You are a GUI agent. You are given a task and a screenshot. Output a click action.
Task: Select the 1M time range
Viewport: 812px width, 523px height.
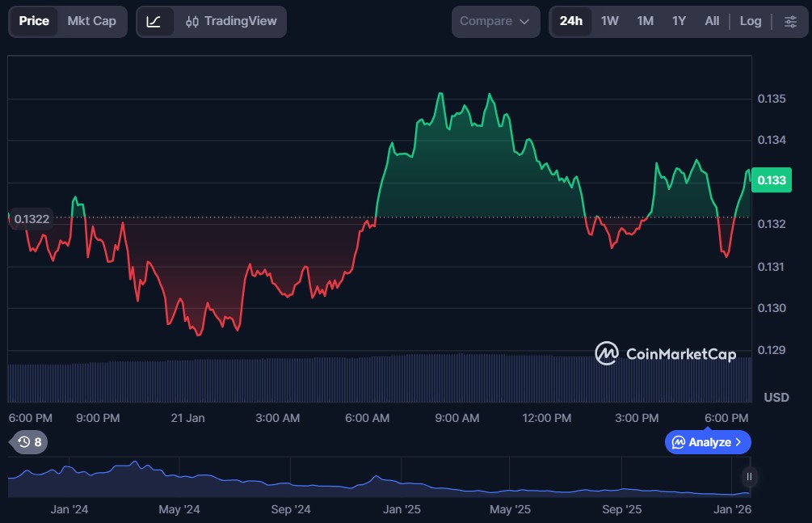coord(645,22)
